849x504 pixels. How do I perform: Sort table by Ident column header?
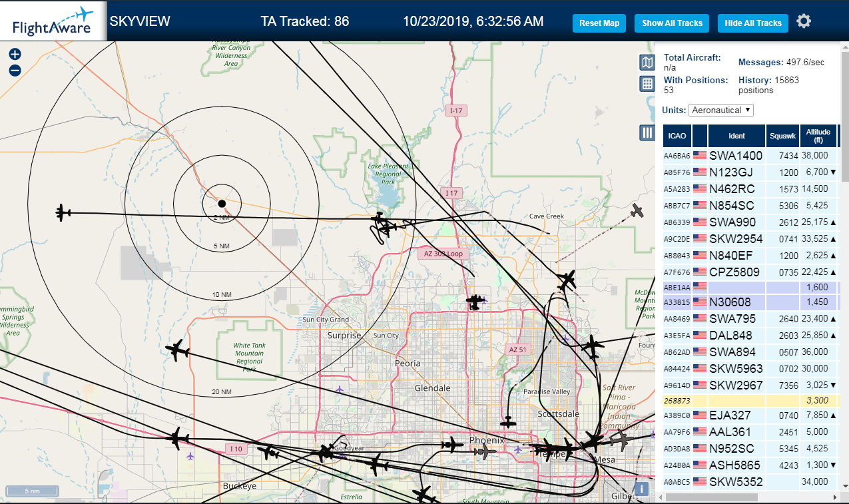point(736,136)
